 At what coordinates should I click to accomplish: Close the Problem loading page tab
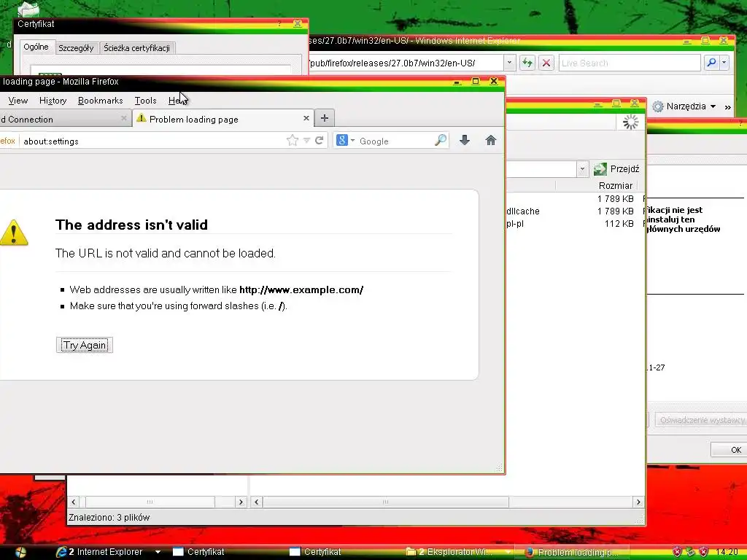point(306,118)
